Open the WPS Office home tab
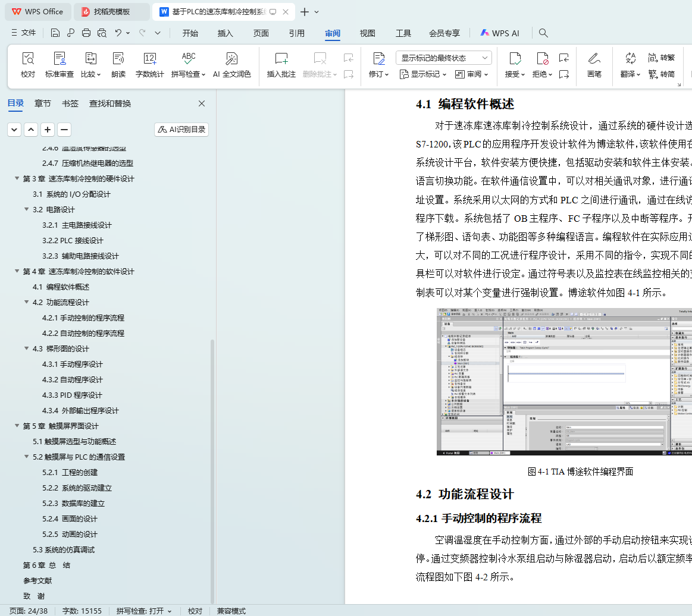Viewport: 692px width, 616px height. coord(38,12)
